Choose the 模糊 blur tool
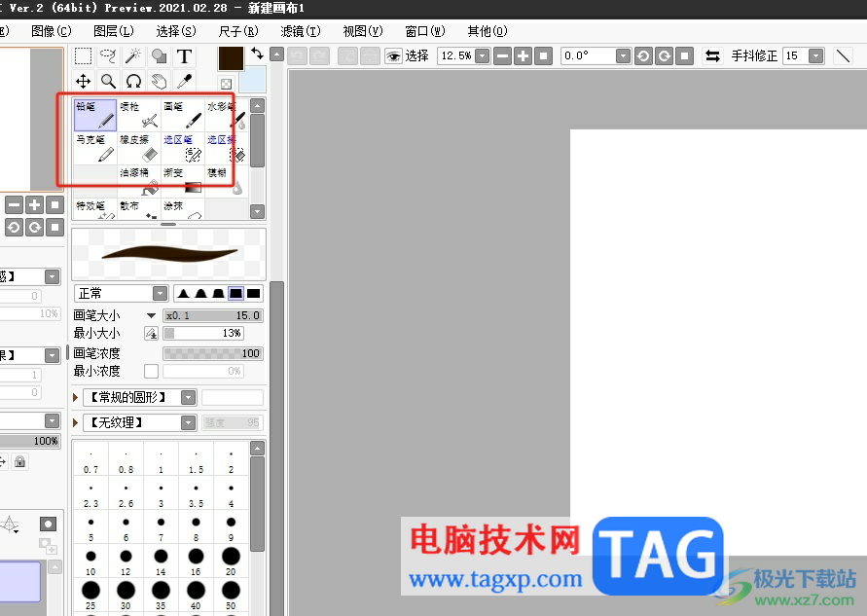867x616 pixels. [x=226, y=181]
